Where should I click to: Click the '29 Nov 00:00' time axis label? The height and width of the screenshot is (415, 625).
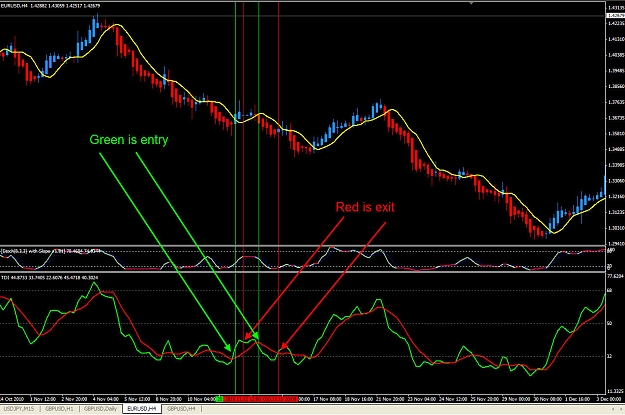click(516, 399)
